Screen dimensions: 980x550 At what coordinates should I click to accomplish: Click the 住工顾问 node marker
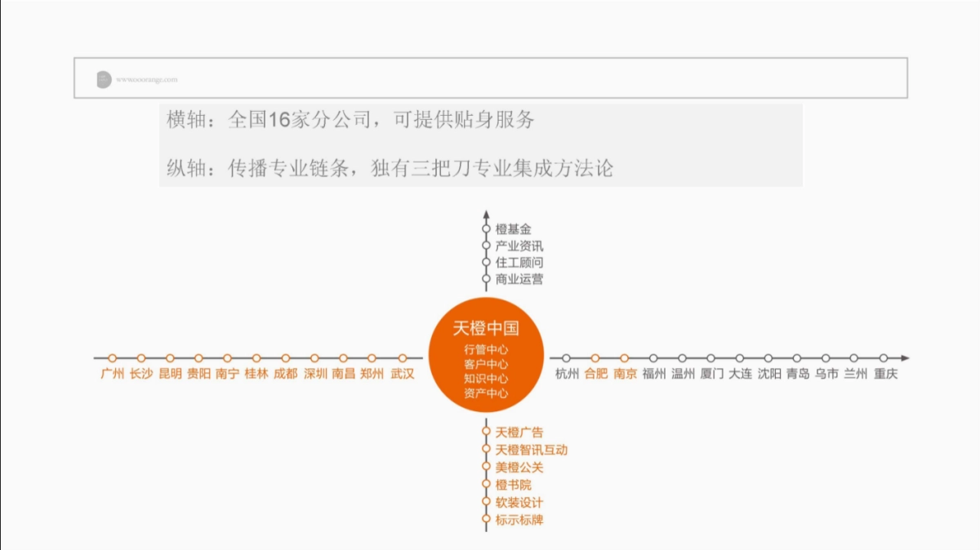486,262
